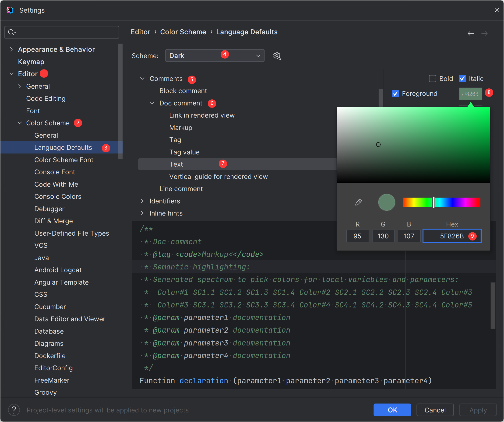Collapse the Doc comment group
The height and width of the screenshot is (422, 504).
[x=152, y=103]
